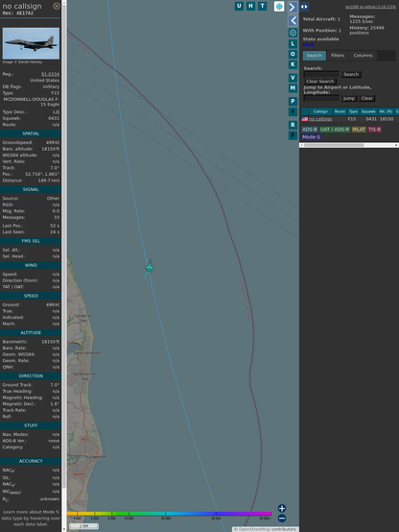Click the H button on map
The width and height of the screenshot is (399, 532).
250,6
